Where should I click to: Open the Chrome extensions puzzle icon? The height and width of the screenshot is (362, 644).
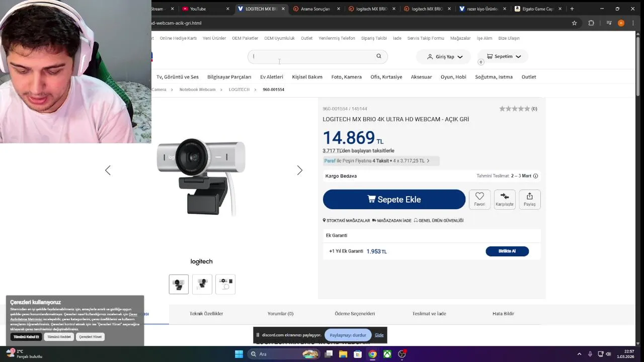click(x=591, y=23)
